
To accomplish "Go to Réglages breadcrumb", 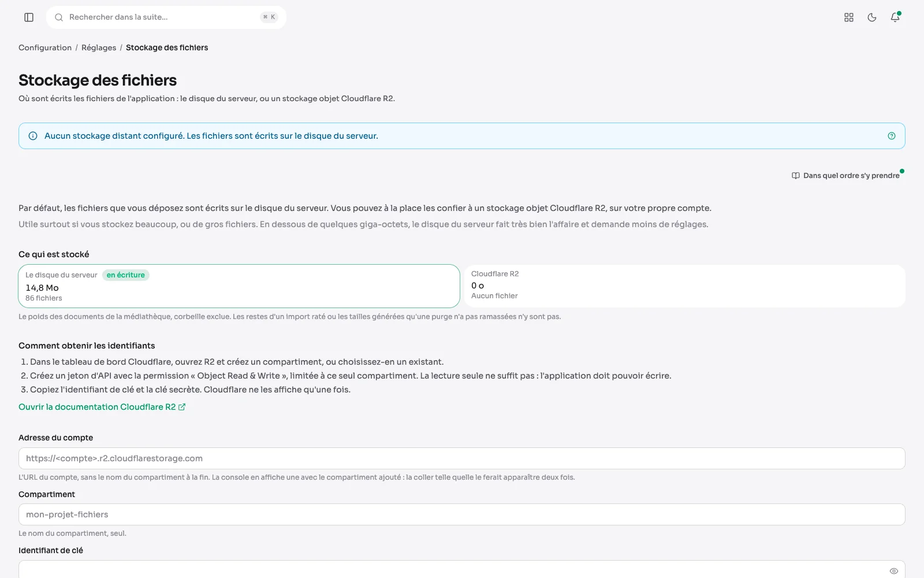I will click(99, 47).
